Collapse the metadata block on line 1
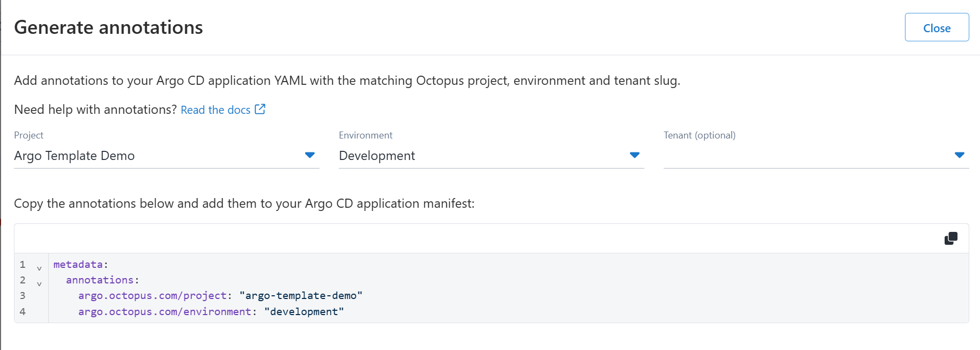Screen dimensions: 980x350 pos(39,268)
